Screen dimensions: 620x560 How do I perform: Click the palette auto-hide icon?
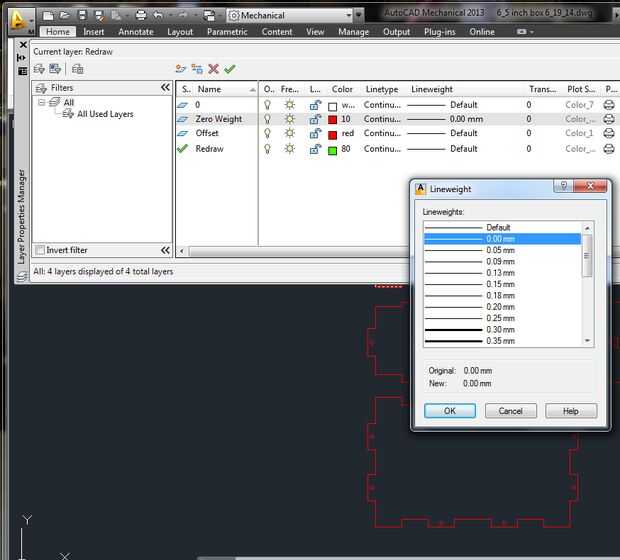(22, 58)
